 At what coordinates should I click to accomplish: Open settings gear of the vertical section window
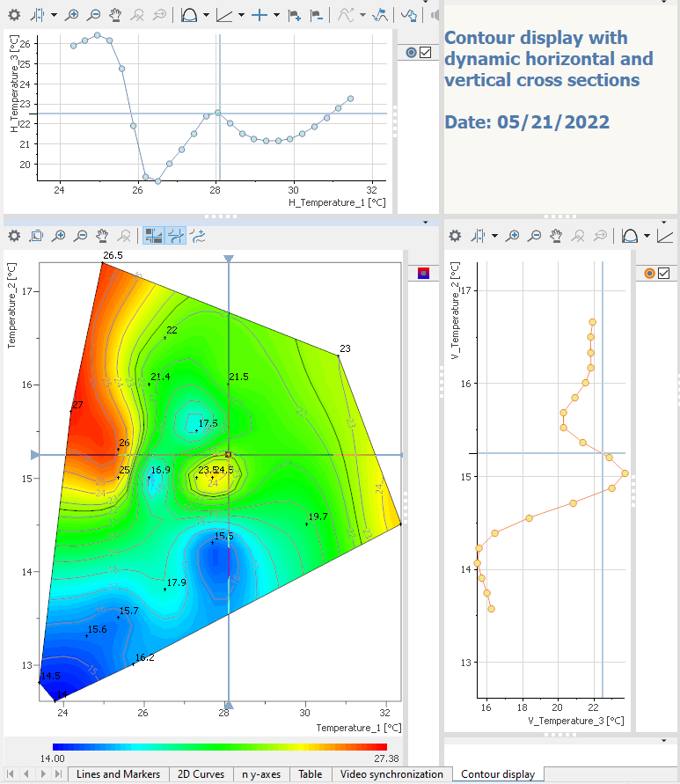tap(455, 235)
